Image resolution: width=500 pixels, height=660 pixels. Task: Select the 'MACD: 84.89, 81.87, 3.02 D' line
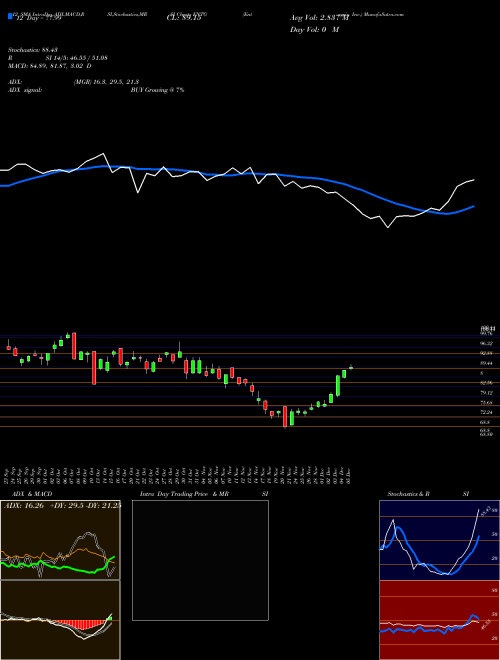point(50,66)
